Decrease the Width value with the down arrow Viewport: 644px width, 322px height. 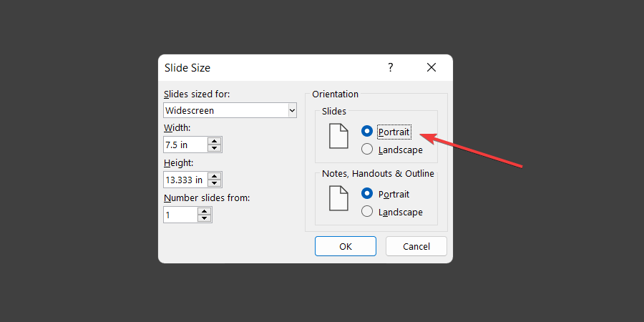point(214,148)
